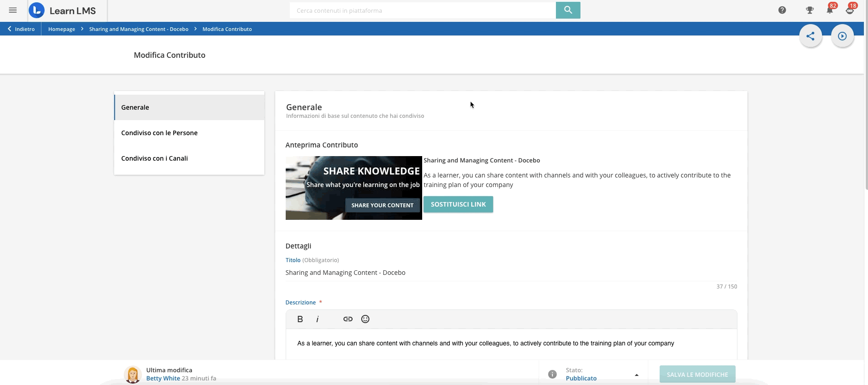
Task: Click Modifica Contributo breadcrumb item
Action: tap(227, 29)
